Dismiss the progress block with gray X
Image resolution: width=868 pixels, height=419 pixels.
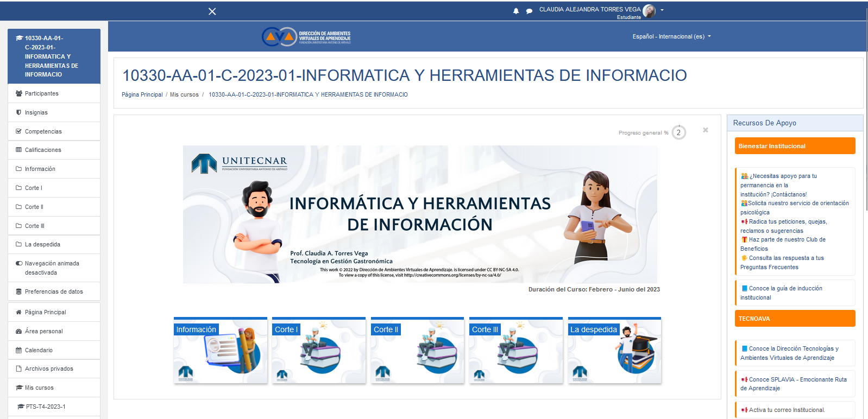(x=706, y=130)
